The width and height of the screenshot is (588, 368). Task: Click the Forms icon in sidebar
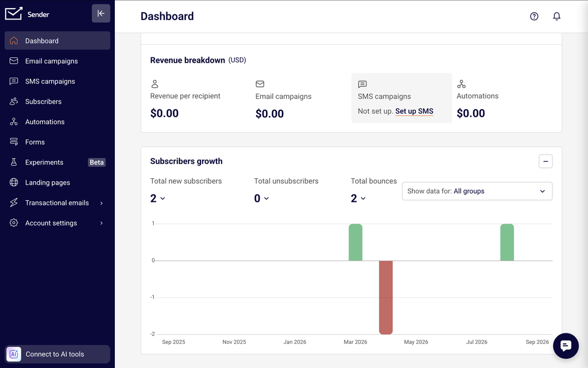pos(14,142)
